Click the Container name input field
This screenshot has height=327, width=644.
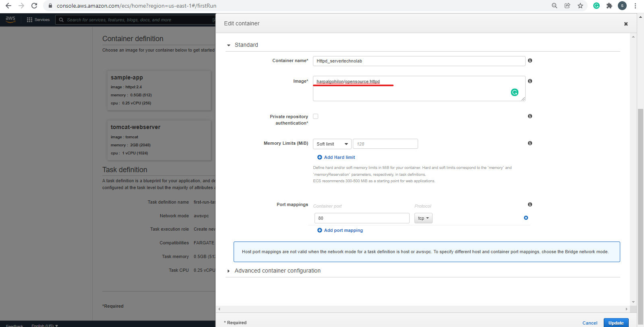coord(419,61)
